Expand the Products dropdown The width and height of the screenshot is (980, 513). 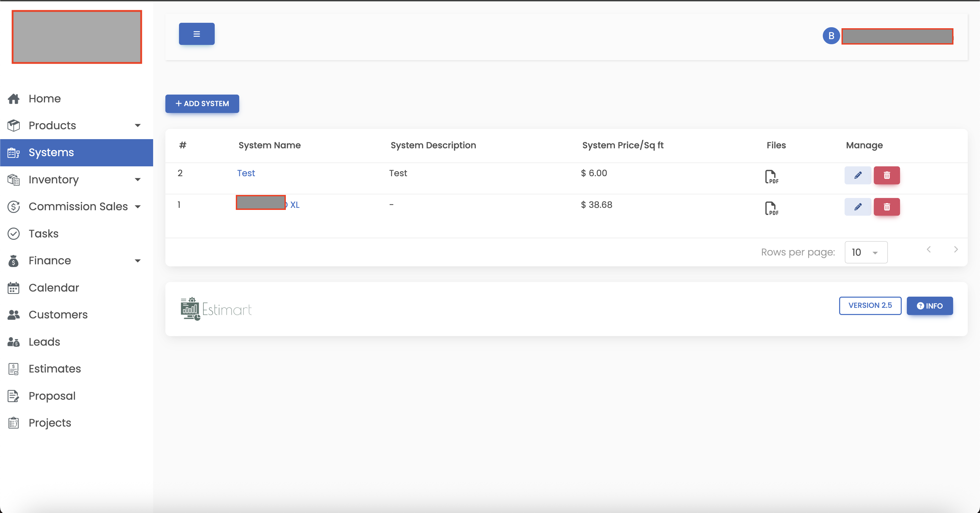click(138, 125)
